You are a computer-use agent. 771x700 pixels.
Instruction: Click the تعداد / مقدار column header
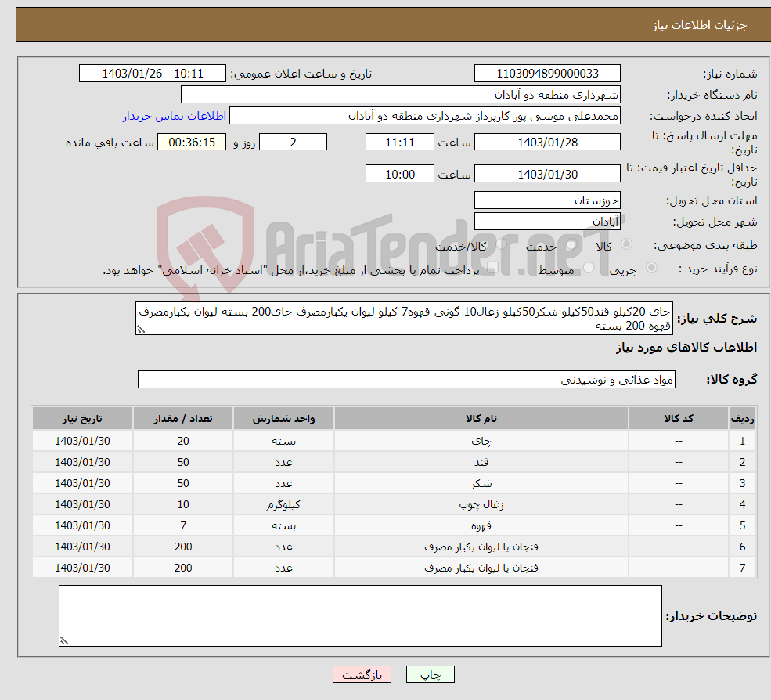point(183,419)
